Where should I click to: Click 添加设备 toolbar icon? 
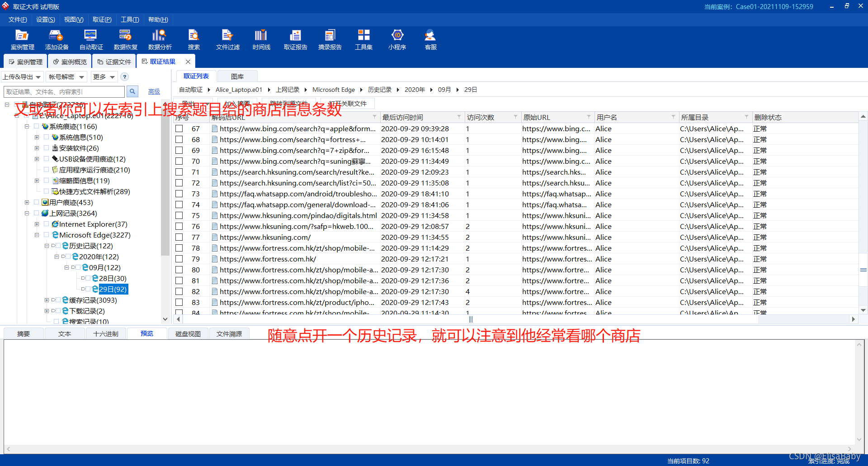pyautogui.click(x=57, y=40)
